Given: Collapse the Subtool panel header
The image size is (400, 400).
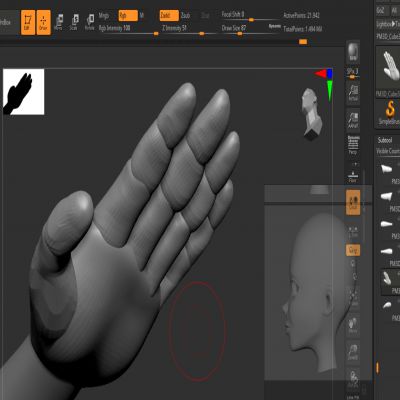Looking at the screenshot, I should coord(384,140).
